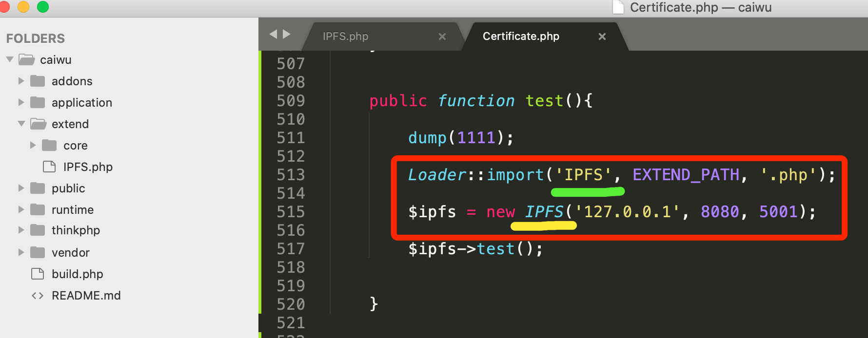868x338 pixels.
Task: Select the caiwu folder label
Action: point(56,60)
